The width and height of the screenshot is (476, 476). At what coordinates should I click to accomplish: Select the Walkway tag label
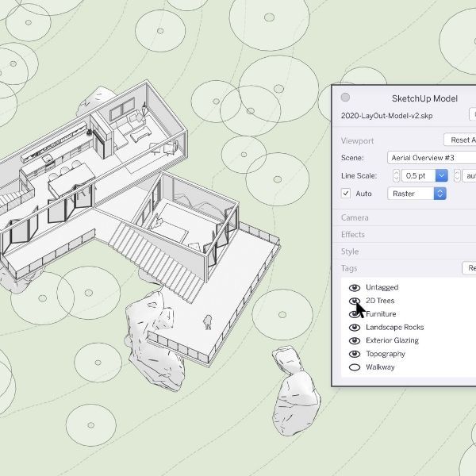[380, 367]
